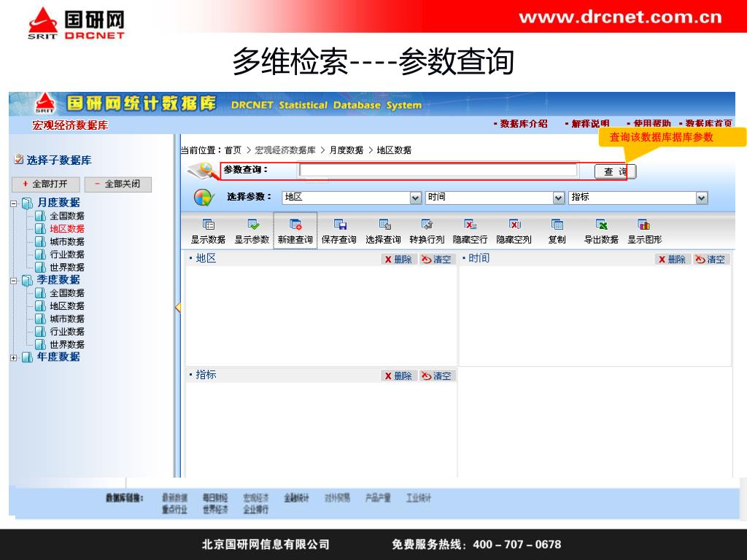Clear the 时间 panel with 清空
The width and height of the screenshot is (747, 560).
(711, 259)
